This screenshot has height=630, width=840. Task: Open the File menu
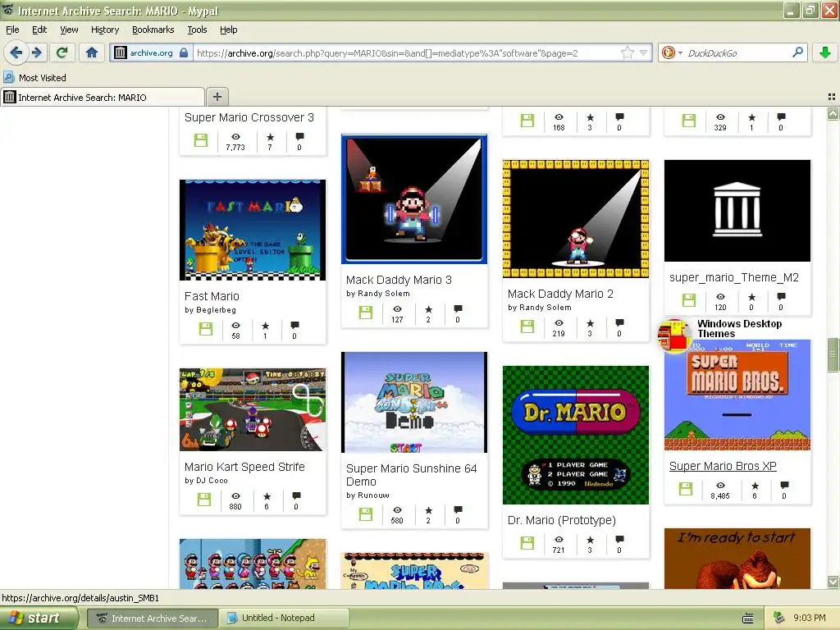[12, 30]
